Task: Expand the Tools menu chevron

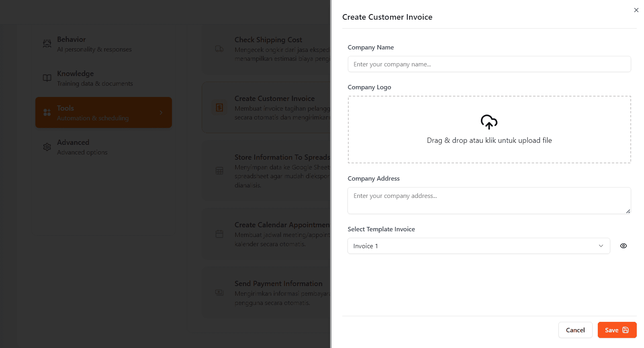Action: coord(161,113)
